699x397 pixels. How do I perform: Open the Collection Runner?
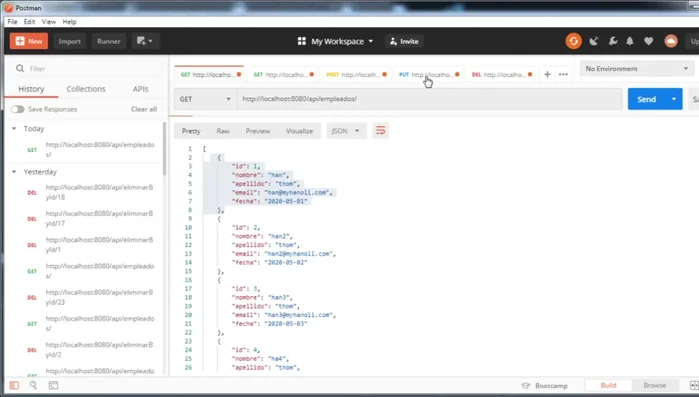point(108,41)
